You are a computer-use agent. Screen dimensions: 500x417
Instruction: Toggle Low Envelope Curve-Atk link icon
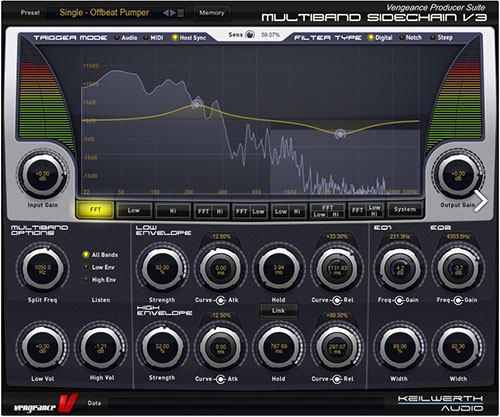tap(220, 300)
